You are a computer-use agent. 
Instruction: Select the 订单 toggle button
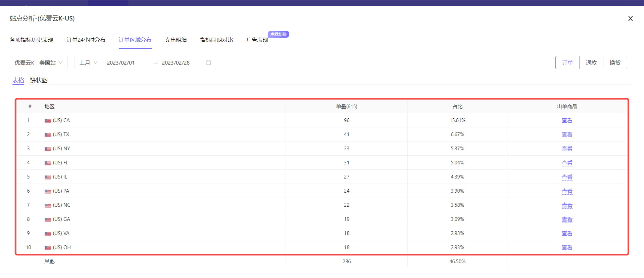click(x=567, y=63)
